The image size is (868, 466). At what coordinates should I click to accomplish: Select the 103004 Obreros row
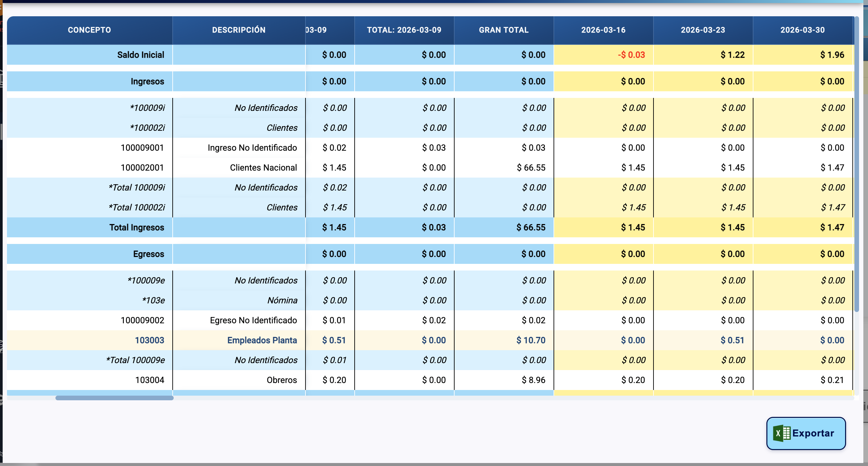[150, 380]
